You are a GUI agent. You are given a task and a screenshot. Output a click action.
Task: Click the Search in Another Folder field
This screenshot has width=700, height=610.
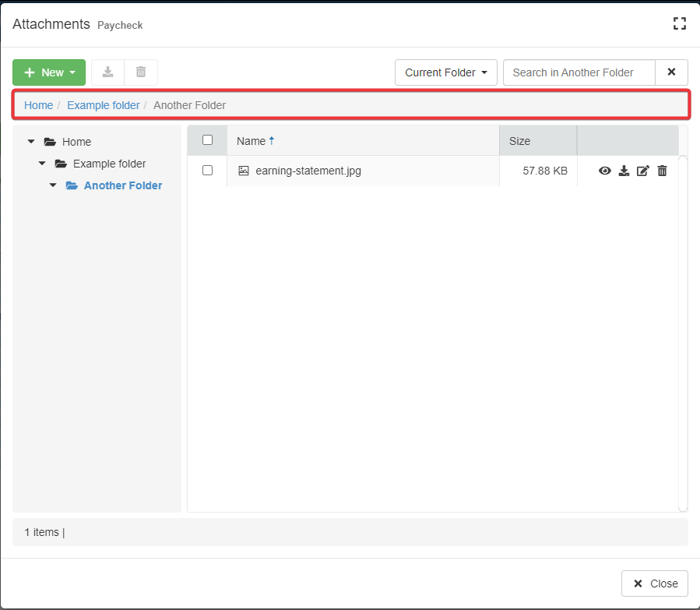(x=579, y=72)
